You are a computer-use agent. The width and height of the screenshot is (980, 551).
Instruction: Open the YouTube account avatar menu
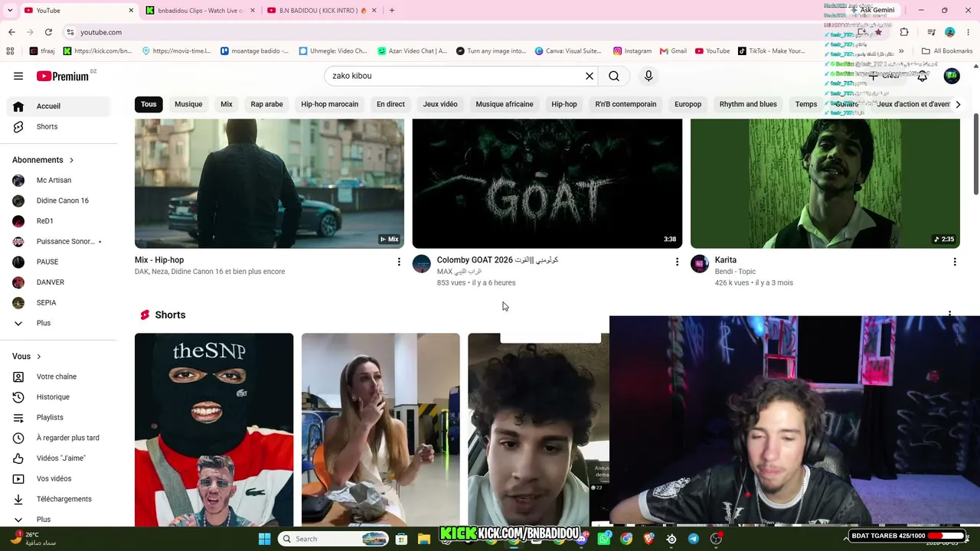tap(952, 76)
